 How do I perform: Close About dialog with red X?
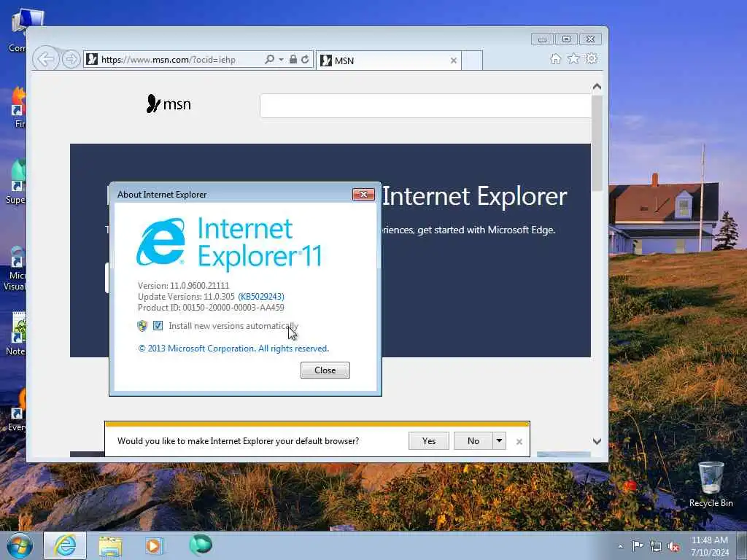pos(363,194)
